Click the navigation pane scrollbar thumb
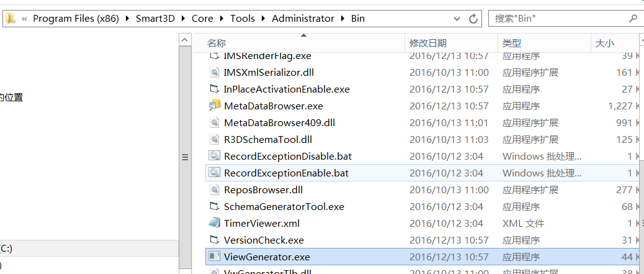Image resolution: width=644 pixels, height=274 pixels. click(185, 157)
